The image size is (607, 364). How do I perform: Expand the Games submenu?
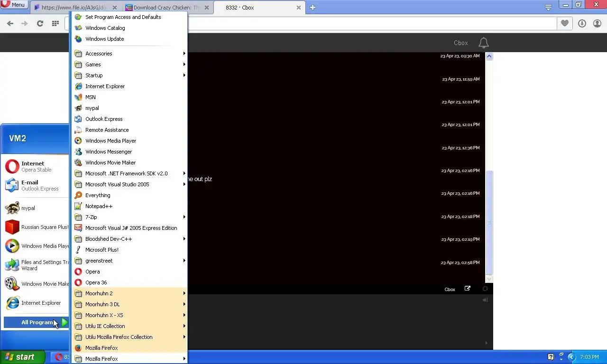click(129, 64)
